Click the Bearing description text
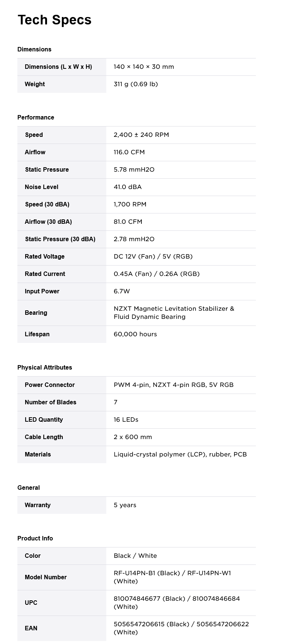287x644 pixels. coord(174,313)
